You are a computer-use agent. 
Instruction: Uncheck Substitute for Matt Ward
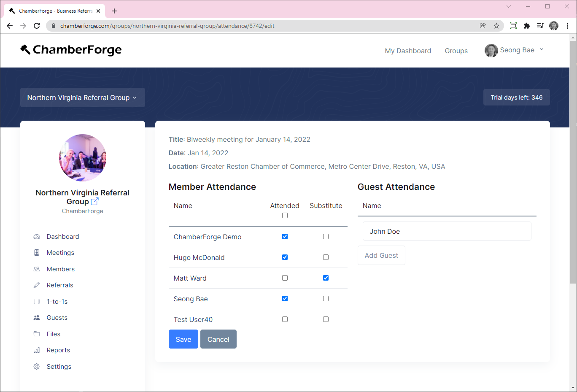click(x=326, y=278)
